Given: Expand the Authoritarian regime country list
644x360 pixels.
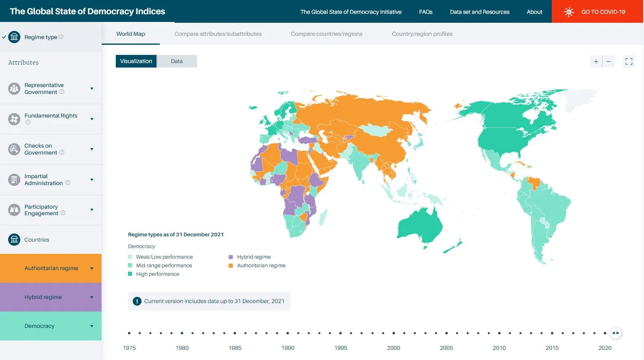Looking at the screenshot, I should 92,268.
